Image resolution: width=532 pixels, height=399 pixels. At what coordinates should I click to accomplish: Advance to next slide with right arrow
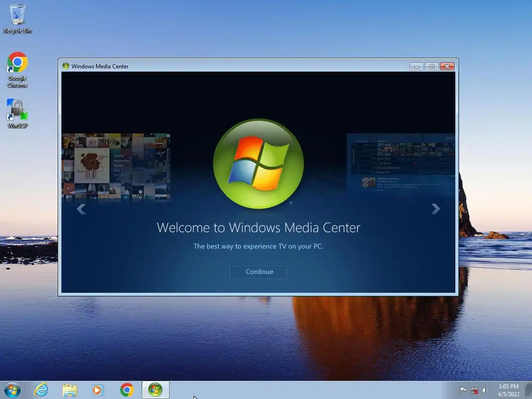435,209
